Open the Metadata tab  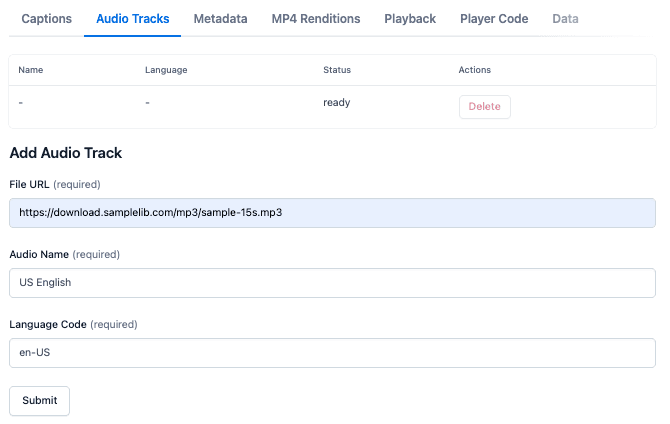pyautogui.click(x=220, y=19)
